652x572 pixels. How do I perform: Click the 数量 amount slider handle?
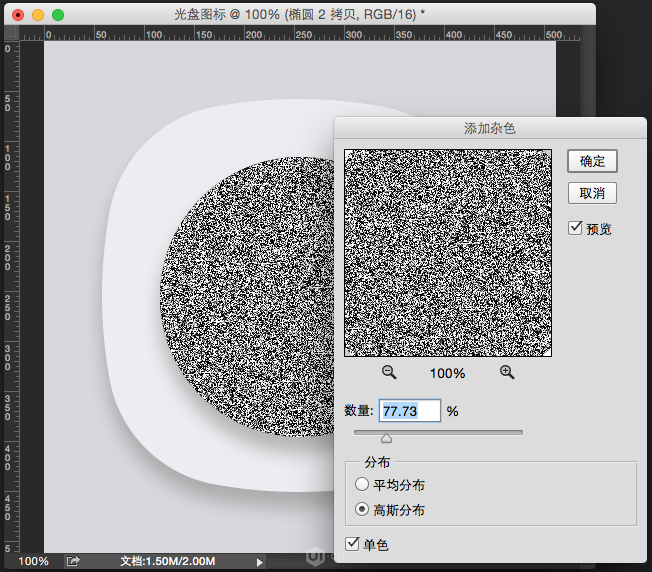coord(386,438)
